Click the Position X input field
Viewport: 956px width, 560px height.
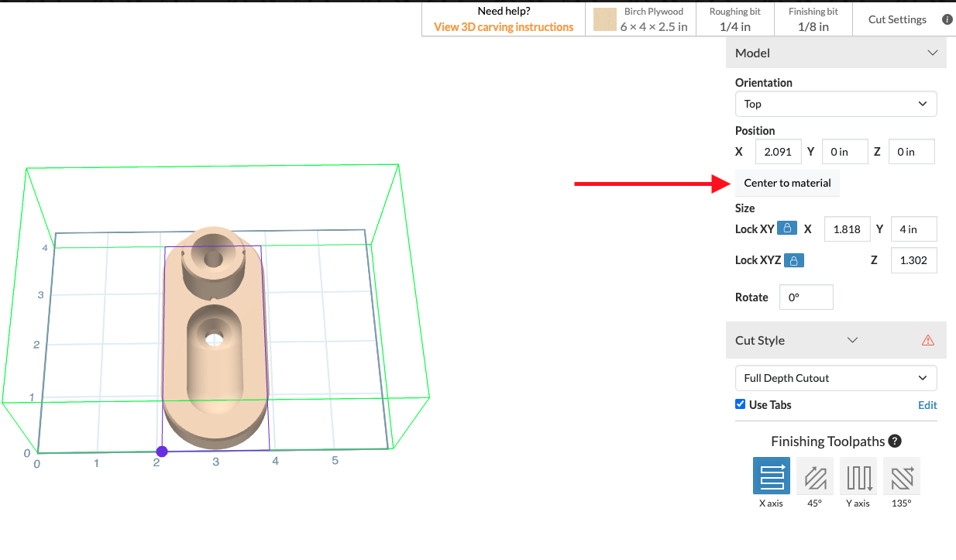click(x=778, y=152)
